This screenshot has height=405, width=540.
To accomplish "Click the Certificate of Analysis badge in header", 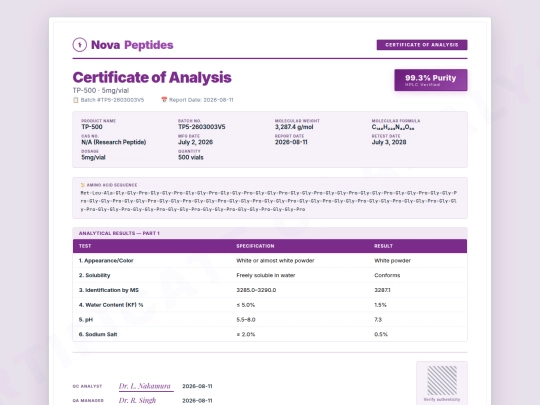I will (x=422, y=45).
